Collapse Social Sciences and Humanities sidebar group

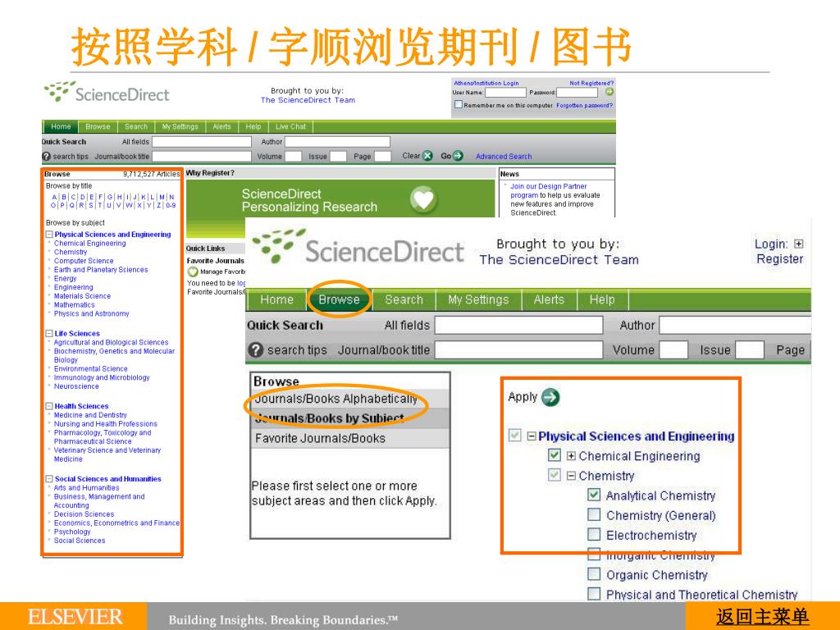(x=49, y=479)
